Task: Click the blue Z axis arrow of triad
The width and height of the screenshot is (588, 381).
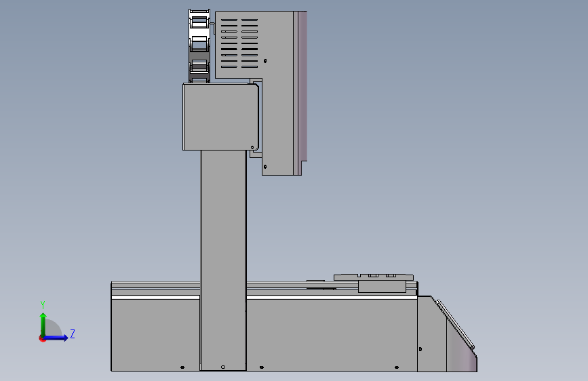Action: point(56,338)
